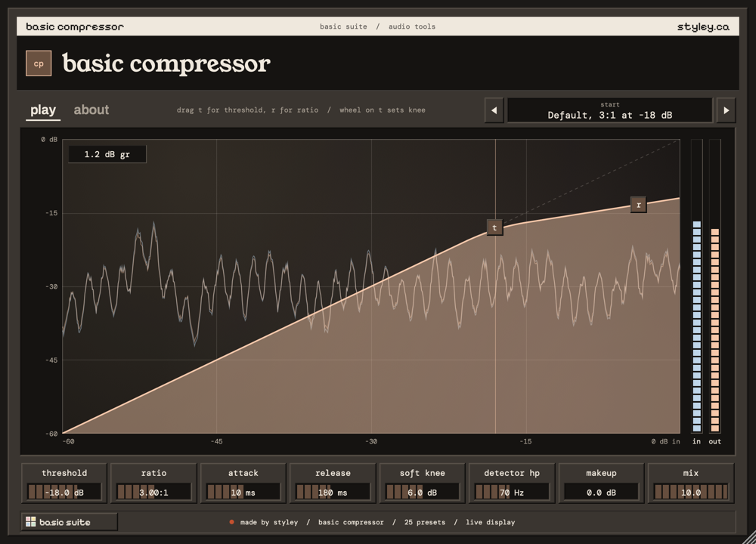Adjust the attack slider 10 ms
The width and height of the screenshot is (756, 544).
(x=243, y=493)
